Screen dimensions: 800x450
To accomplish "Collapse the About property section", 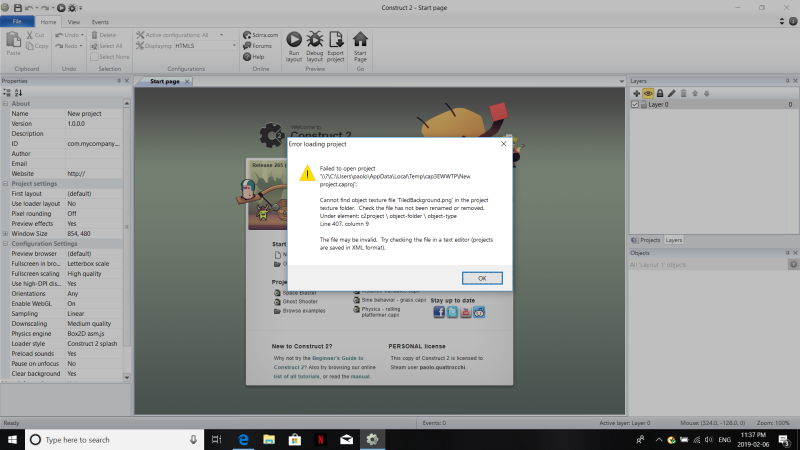I will click(x=6, y=104).
